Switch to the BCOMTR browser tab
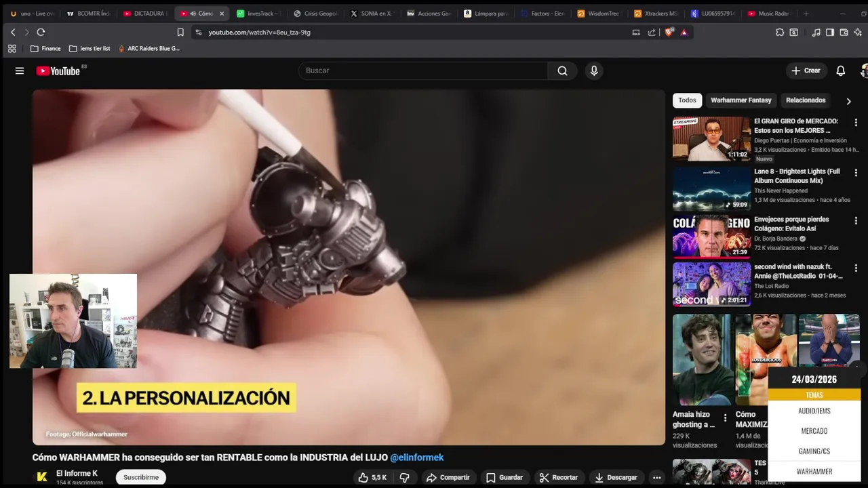The height and width of the screenshot is (488, 868). 89,14
